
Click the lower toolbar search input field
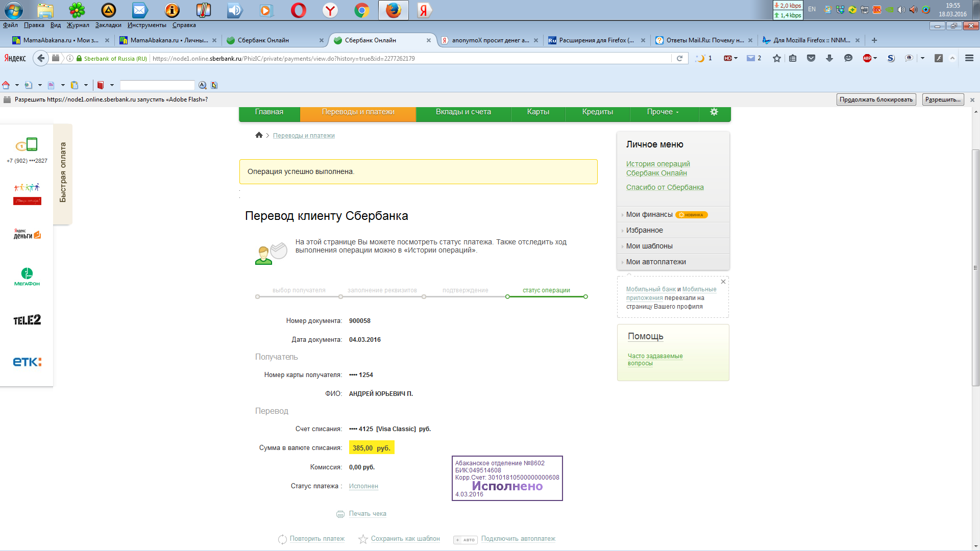click(x=157, y=85)
